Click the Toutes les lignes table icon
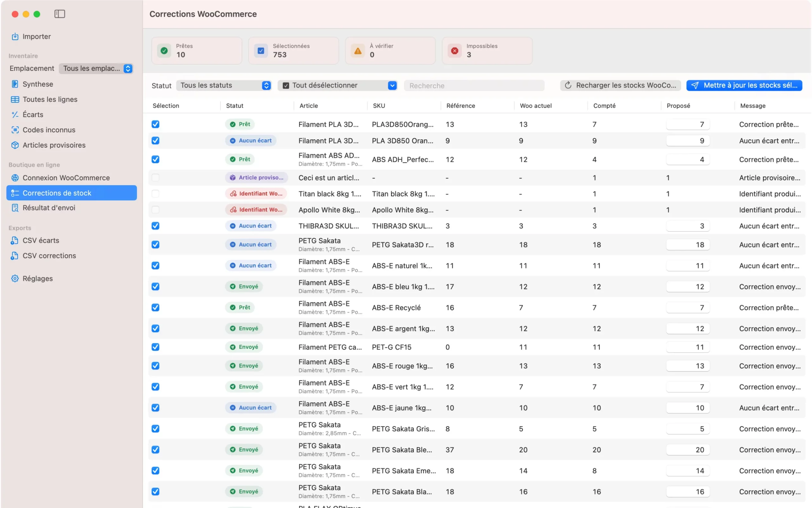Viewport: 812px width, 508px height. point(15,99)
